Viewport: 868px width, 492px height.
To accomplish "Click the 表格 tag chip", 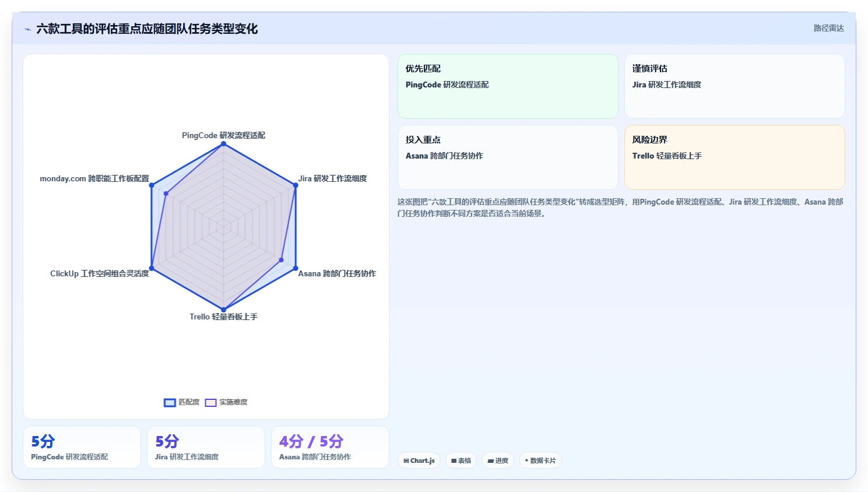I will click(x=461, y=461).
